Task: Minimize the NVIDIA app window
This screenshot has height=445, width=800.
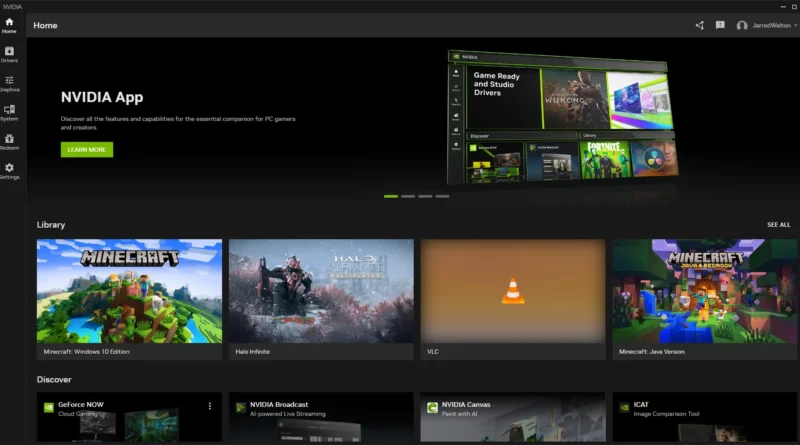Action: click(783, 7)
